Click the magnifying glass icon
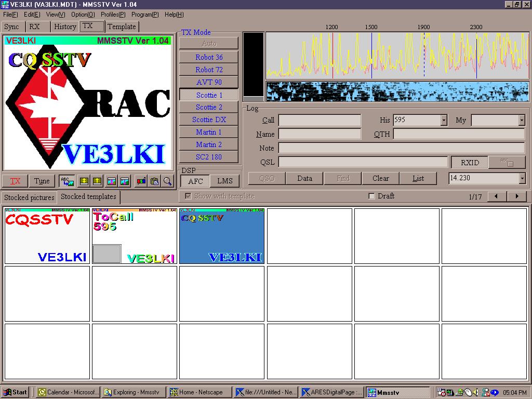This screenshot has height=399, width=532. click(167, 181)
